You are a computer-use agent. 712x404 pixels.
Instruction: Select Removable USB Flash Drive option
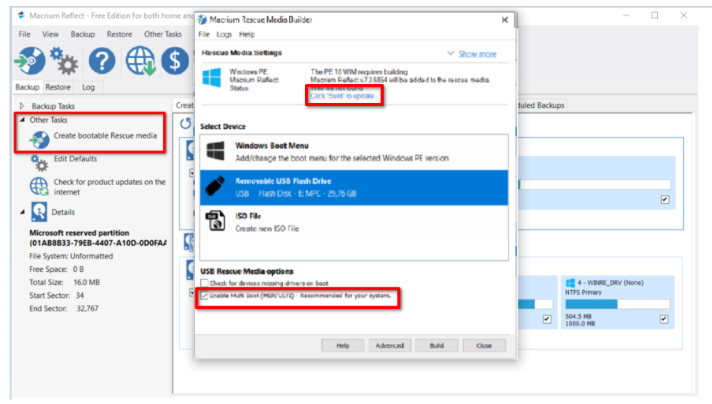coord(354,187)
